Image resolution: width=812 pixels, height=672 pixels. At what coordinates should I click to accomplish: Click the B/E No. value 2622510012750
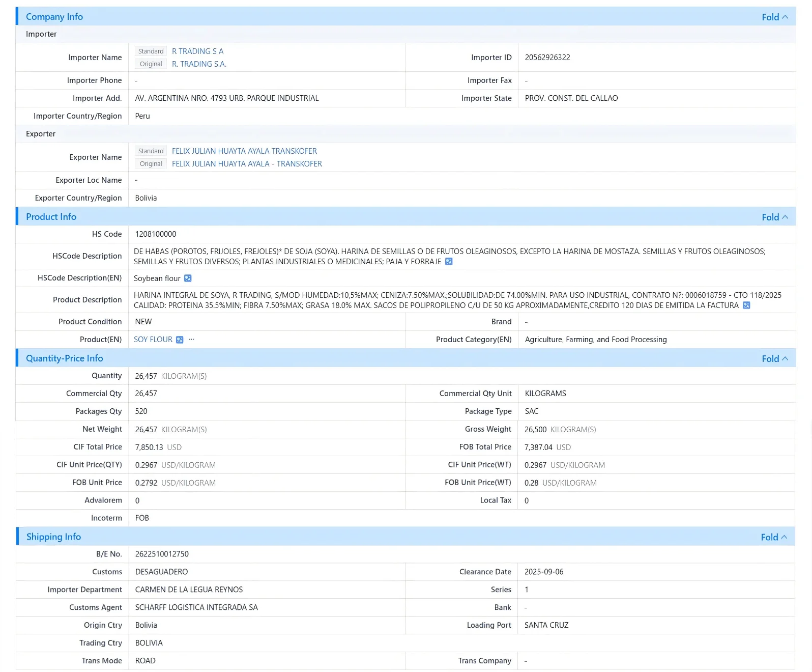162,554
